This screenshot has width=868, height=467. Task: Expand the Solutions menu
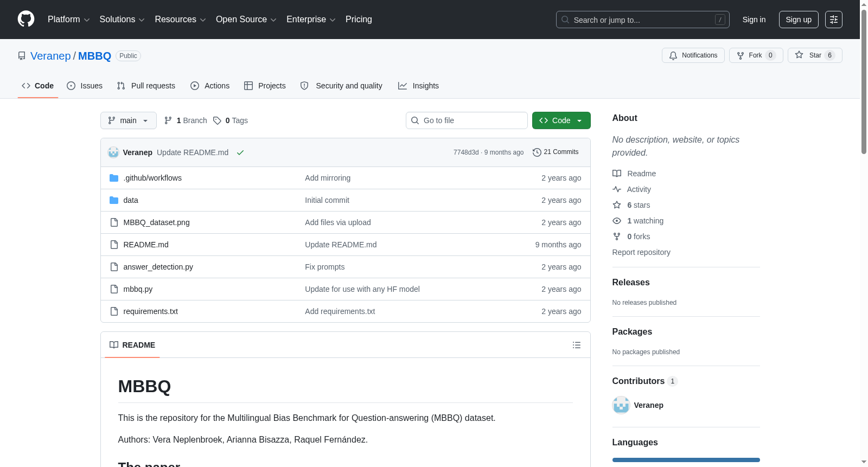click(122, 20)
